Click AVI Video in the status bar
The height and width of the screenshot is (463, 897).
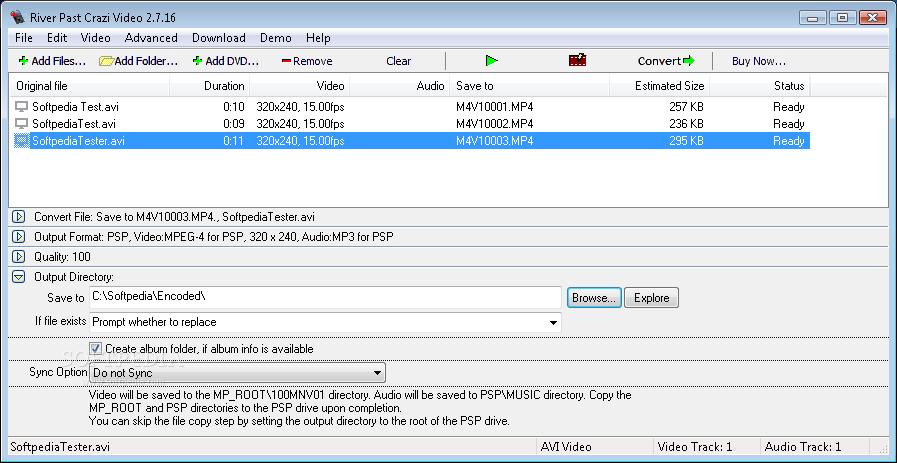click(566, 446)
